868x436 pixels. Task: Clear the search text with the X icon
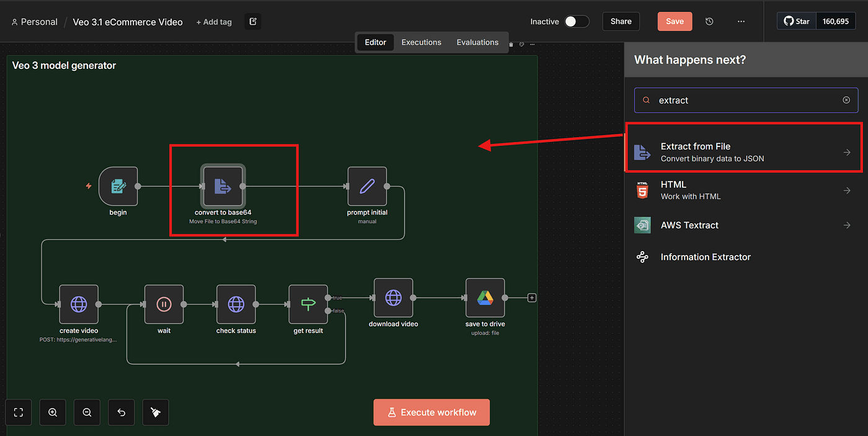[846, 100]
